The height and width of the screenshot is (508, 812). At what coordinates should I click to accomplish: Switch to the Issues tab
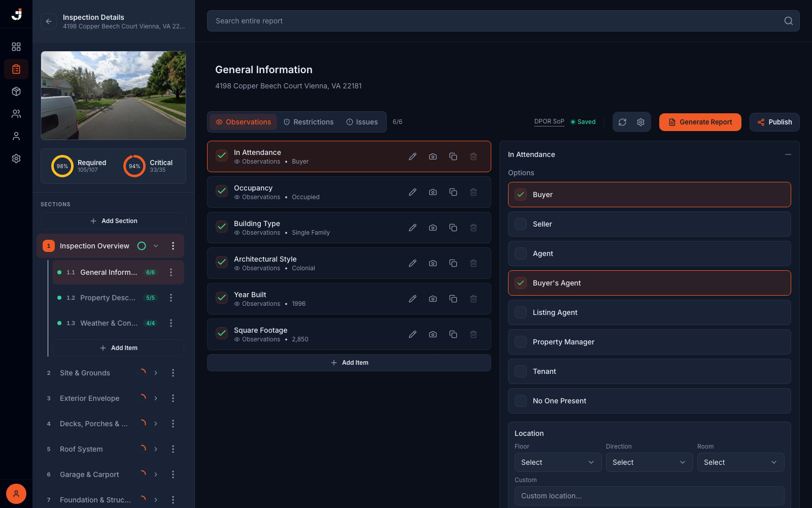[362, 122]
